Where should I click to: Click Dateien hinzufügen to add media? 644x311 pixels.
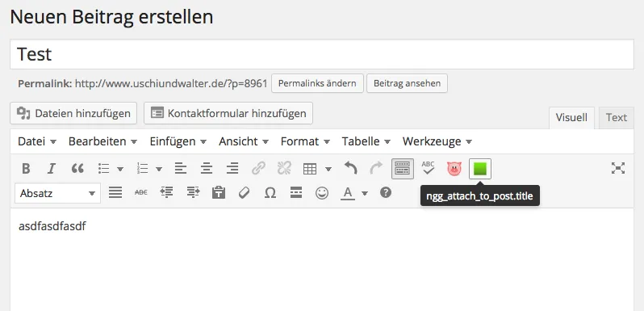pos(73,113)
